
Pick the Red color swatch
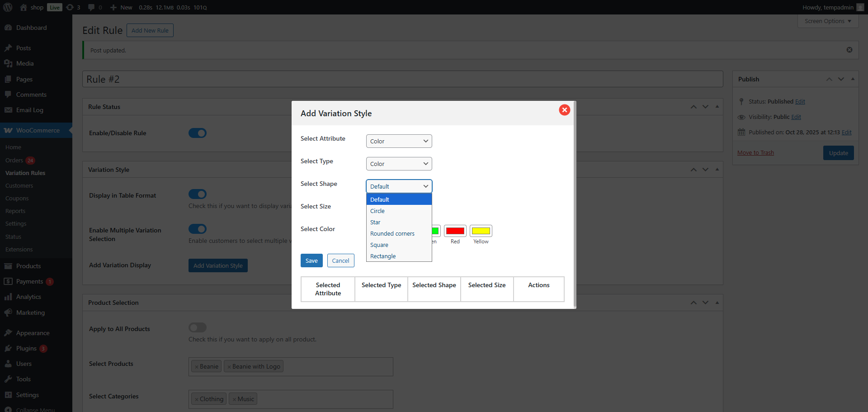tap(455, 231)
